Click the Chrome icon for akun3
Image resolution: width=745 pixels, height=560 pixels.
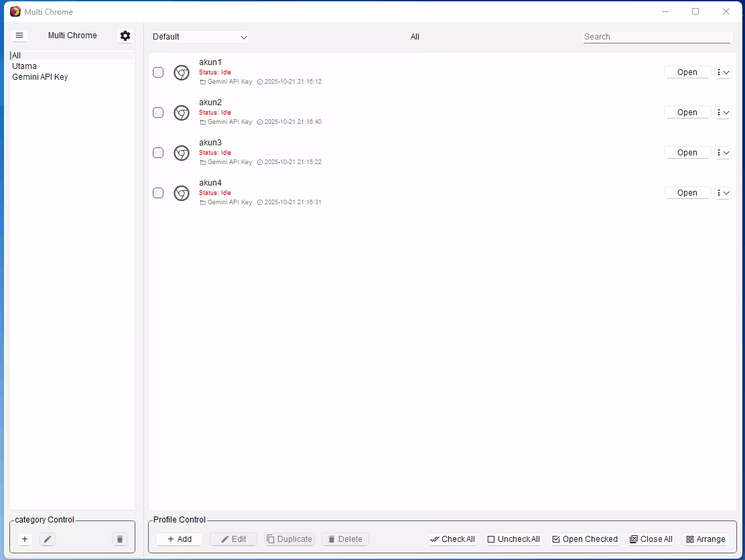tap(182, 153)
